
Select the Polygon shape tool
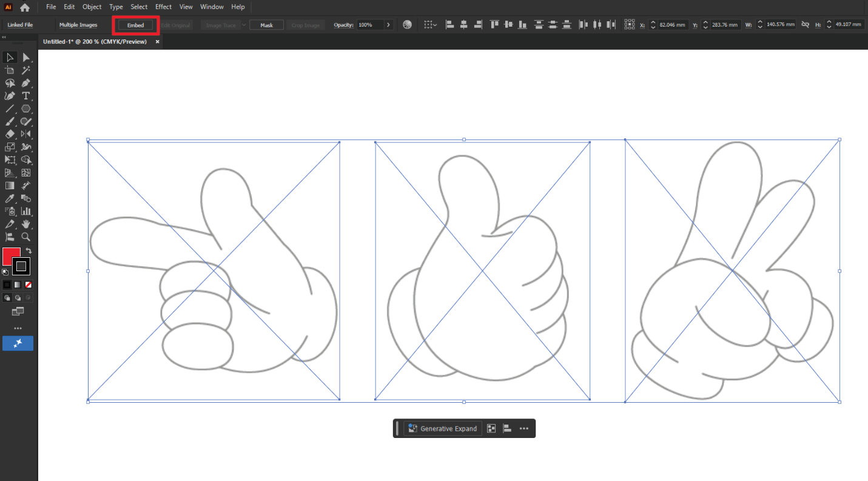coord(26,109)
